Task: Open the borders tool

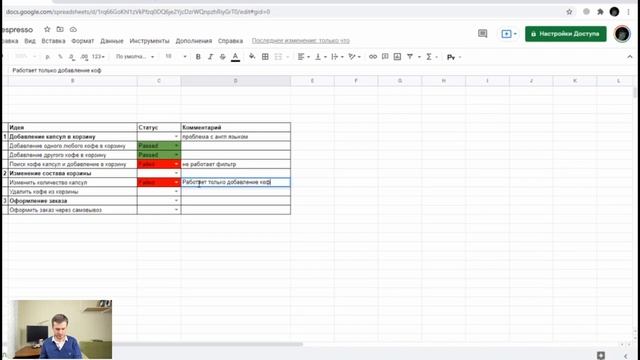Action: click(x=265, y=57)
